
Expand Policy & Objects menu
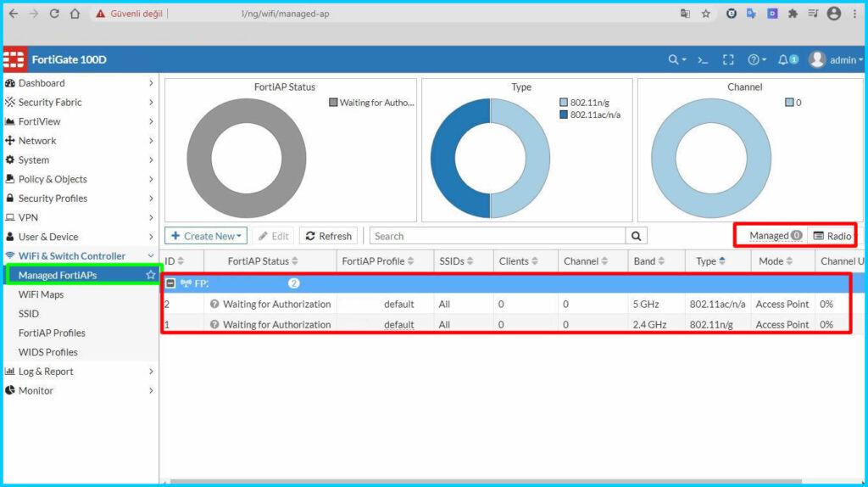click(x=79, y=179)
